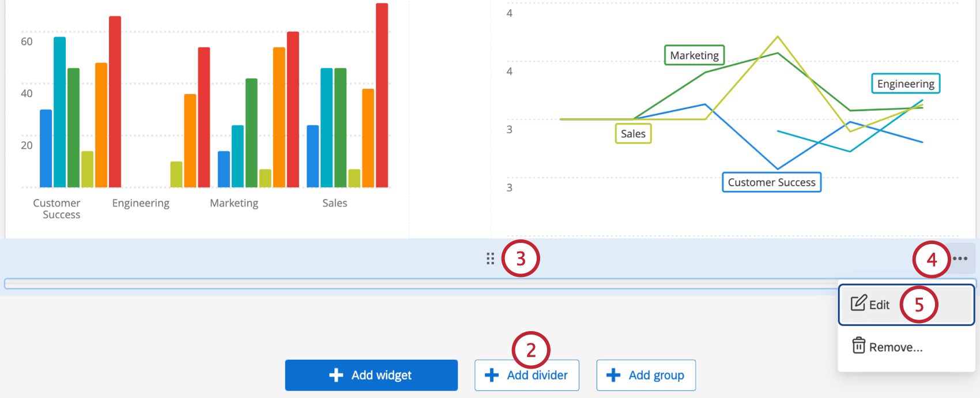Click the Customer Success axis label on bar chart

[x=56, y=208]
